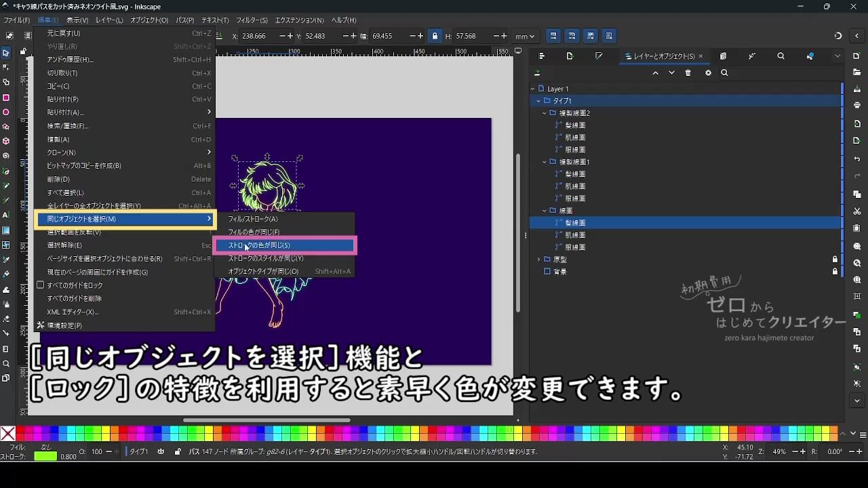Image resolution: width=868 pixels, height=488 pixels.
Task: Delete selected layer using the trash icon
Action: tap(688, 73)
